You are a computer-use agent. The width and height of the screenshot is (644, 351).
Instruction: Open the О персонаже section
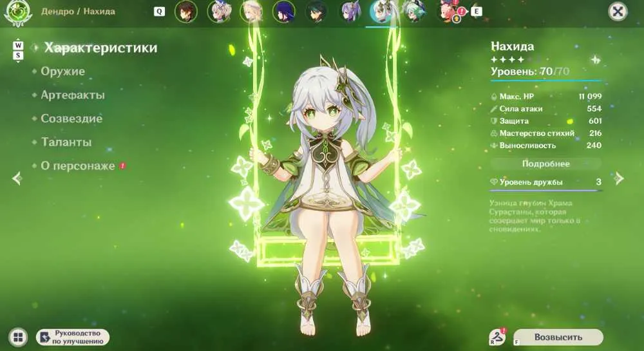pos(78,166)
